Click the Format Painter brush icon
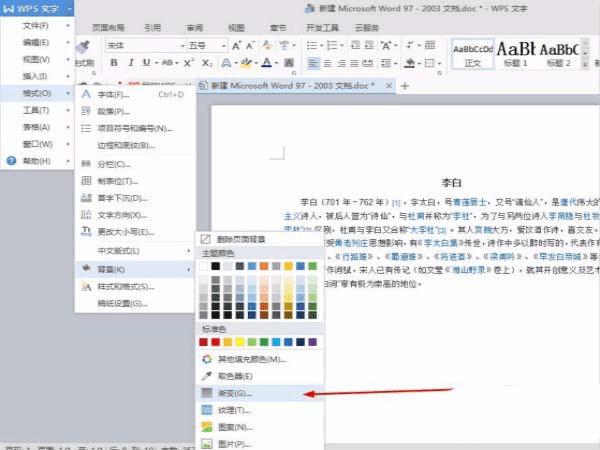 (x=83, y=49)
